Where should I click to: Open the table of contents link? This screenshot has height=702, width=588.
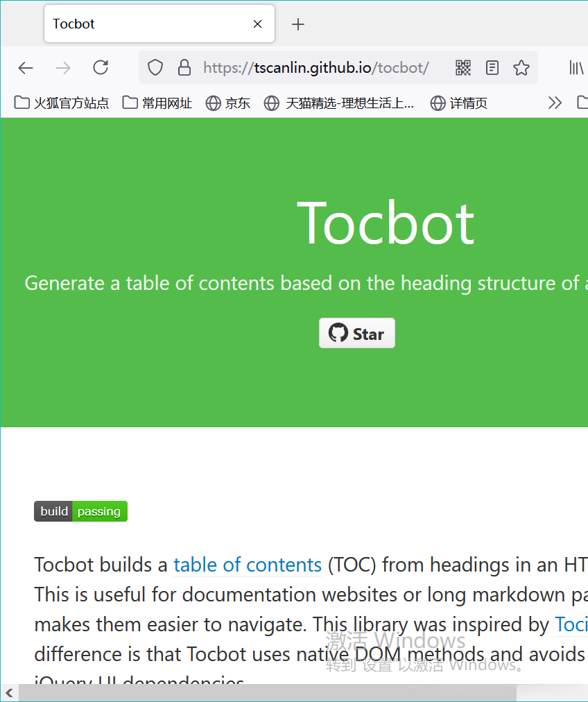tap(248, 565)
